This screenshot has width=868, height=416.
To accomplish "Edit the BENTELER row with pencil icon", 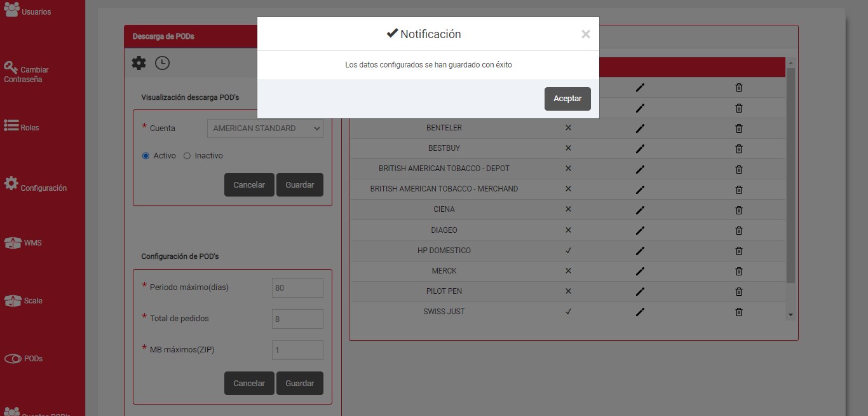I will pyautogui.click(x=640, y=128).
